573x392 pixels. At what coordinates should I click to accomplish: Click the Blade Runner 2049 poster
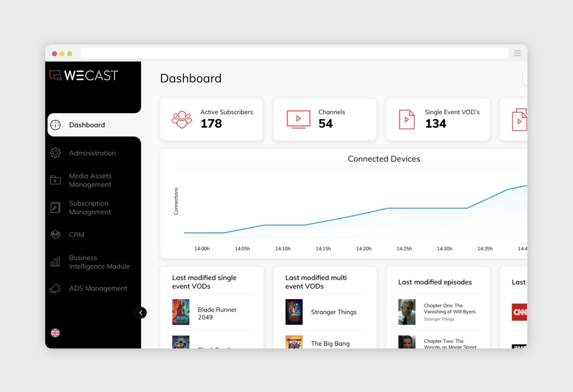181,312
